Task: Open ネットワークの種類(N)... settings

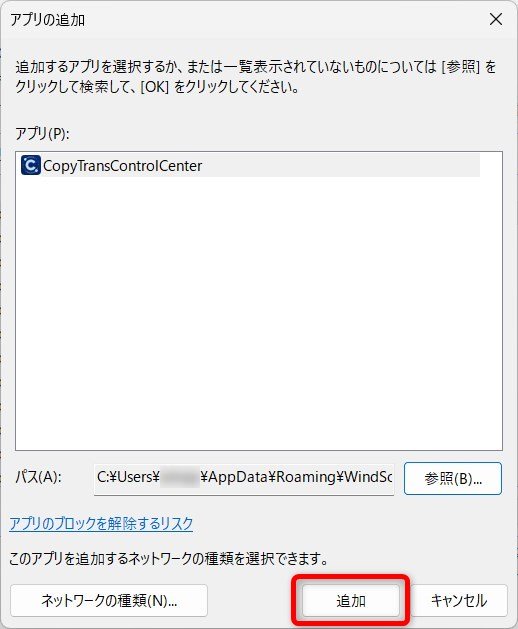Action: [109, 601]
